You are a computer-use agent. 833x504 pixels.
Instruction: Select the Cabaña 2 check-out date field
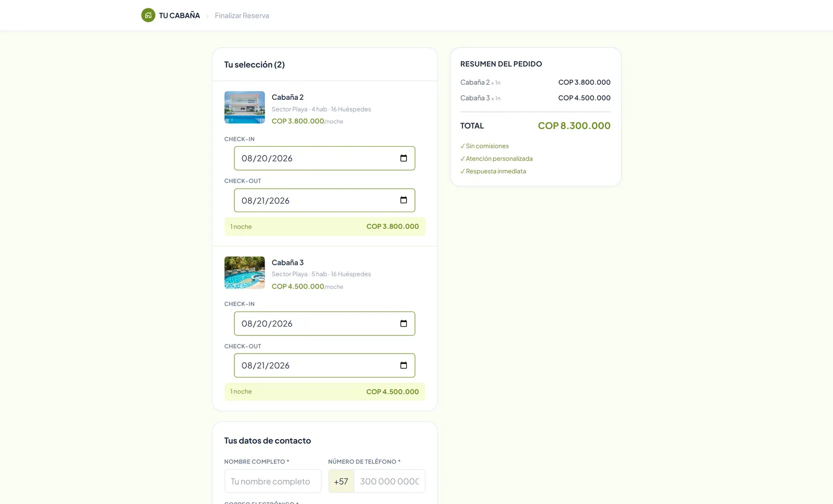coord(324,200)
